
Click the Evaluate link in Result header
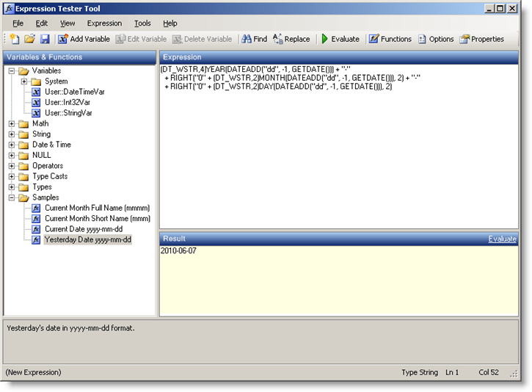[x=503, y=239]
